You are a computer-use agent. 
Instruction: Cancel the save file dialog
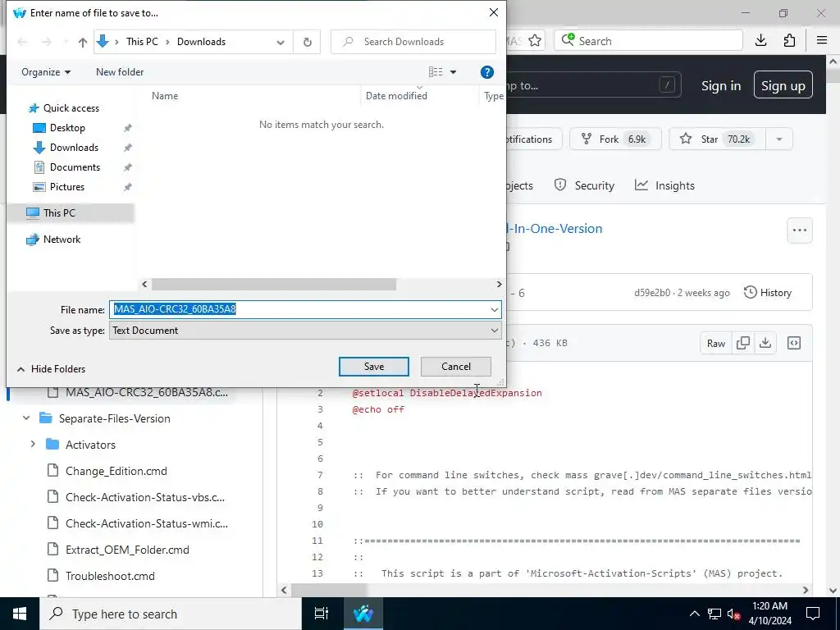pos(455,367)
